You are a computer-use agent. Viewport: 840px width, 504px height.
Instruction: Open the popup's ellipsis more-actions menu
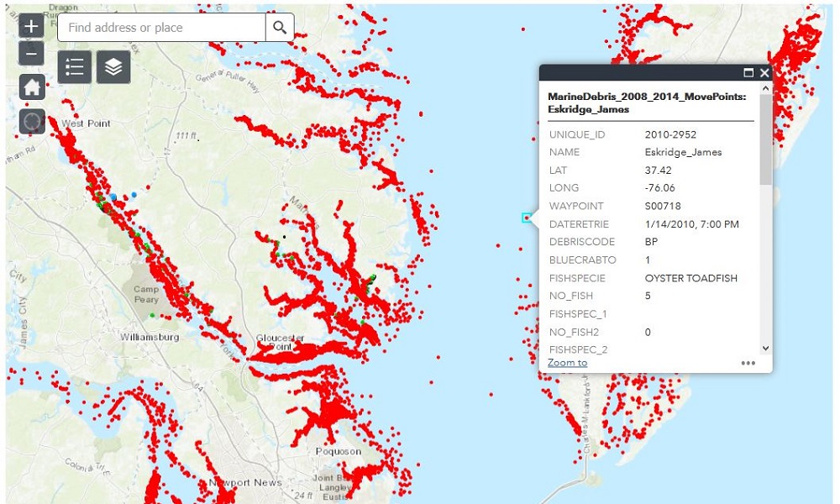[x=748, y=364]
